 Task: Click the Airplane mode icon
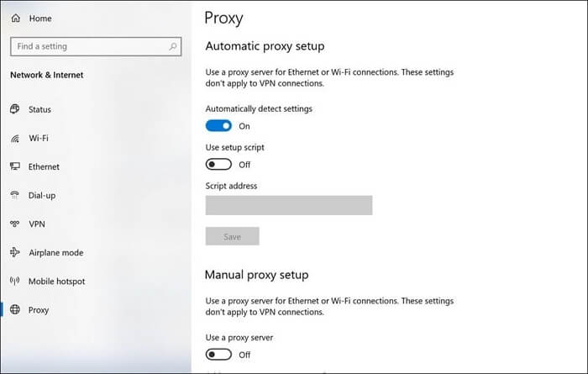[15, 253]
